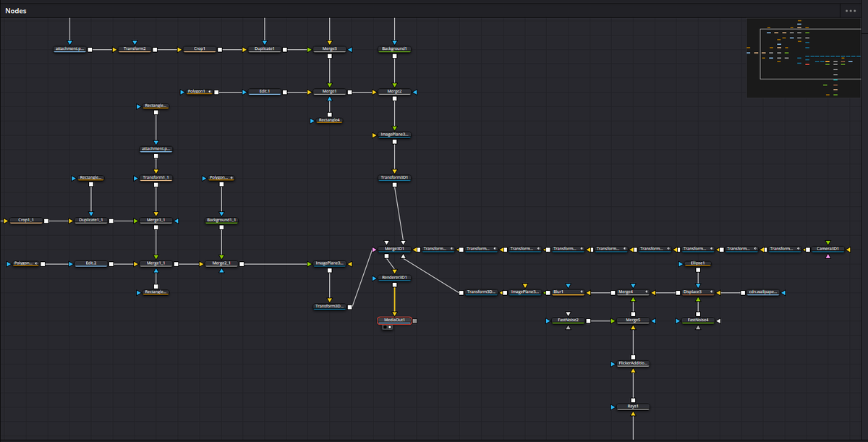Select the FastNoise4 node

(697, 320)
